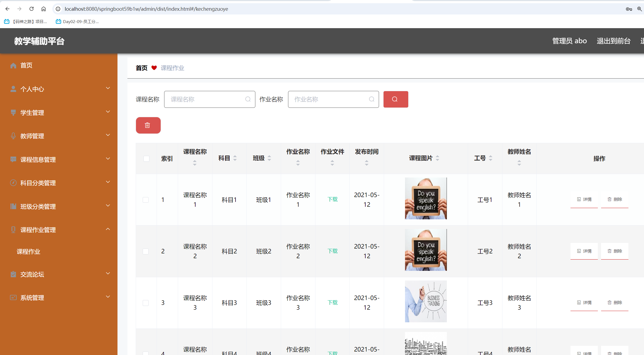Click the browser home icon
This screenshot has height=355, width=644.
(43, 9)
